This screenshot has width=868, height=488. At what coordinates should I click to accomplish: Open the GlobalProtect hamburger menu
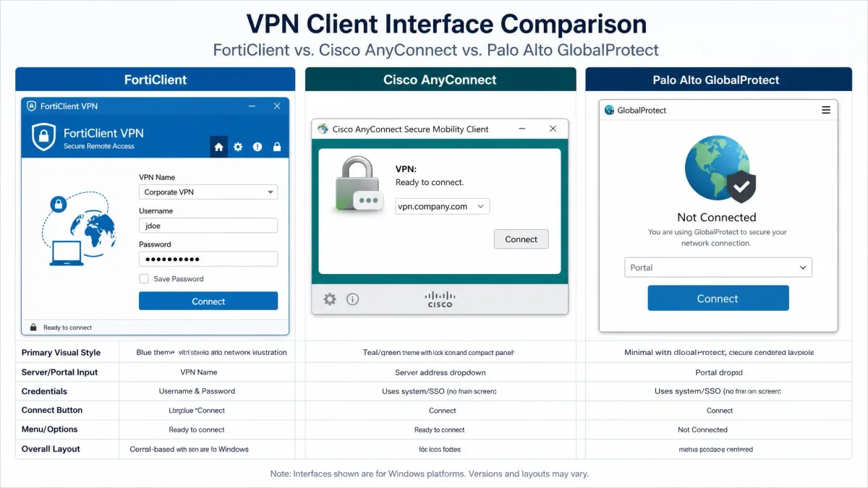click(826, 111)
